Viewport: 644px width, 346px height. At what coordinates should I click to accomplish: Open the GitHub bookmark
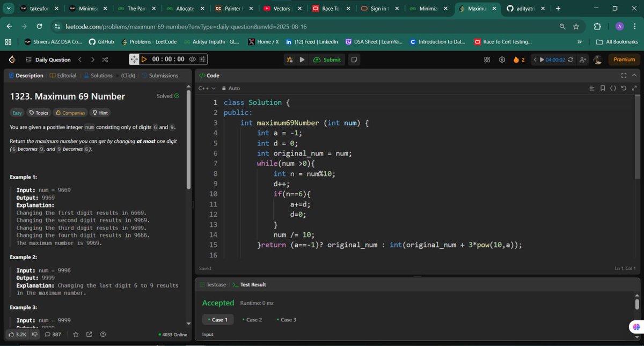tap(101, 42)
